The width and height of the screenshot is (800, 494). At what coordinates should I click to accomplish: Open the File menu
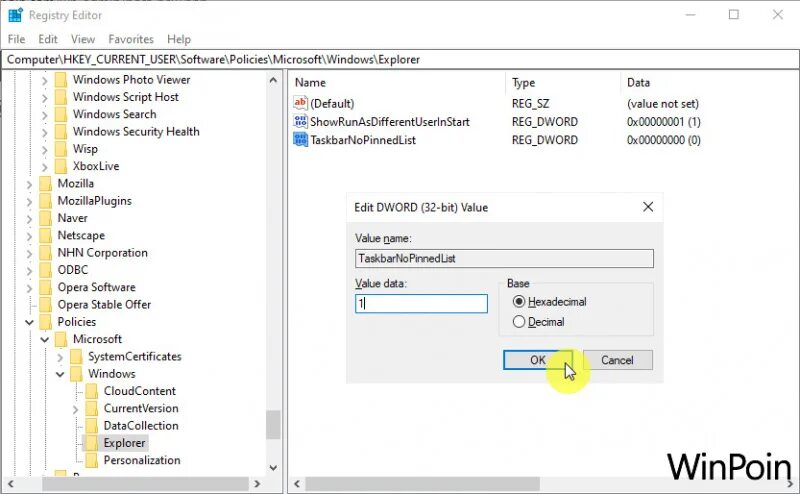[16, 39]
